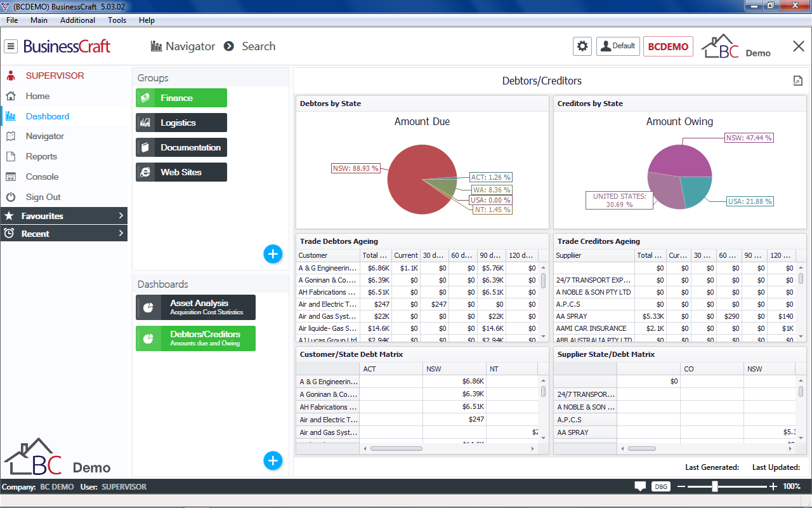Open the Additional menu
The width and height of the screenshot is (812, 508).
pyautogui.click(x=77, y=20)
